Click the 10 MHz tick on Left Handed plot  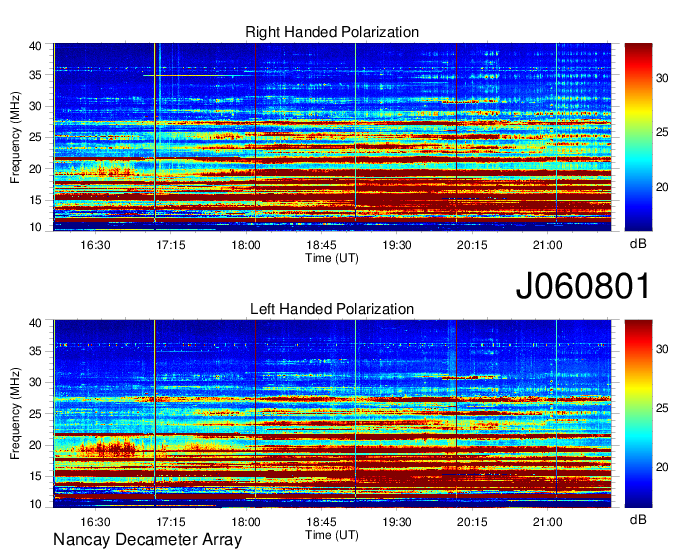(35, 504)
